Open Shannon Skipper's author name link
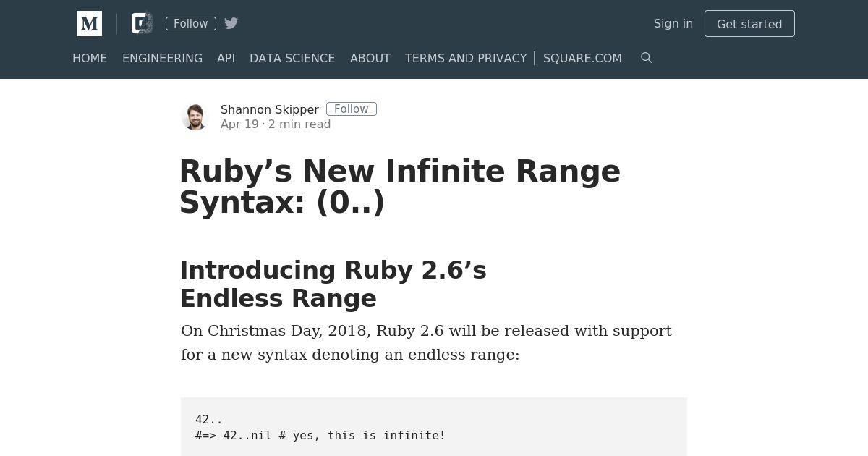This screenshot has height=456, width=868. 270,109
